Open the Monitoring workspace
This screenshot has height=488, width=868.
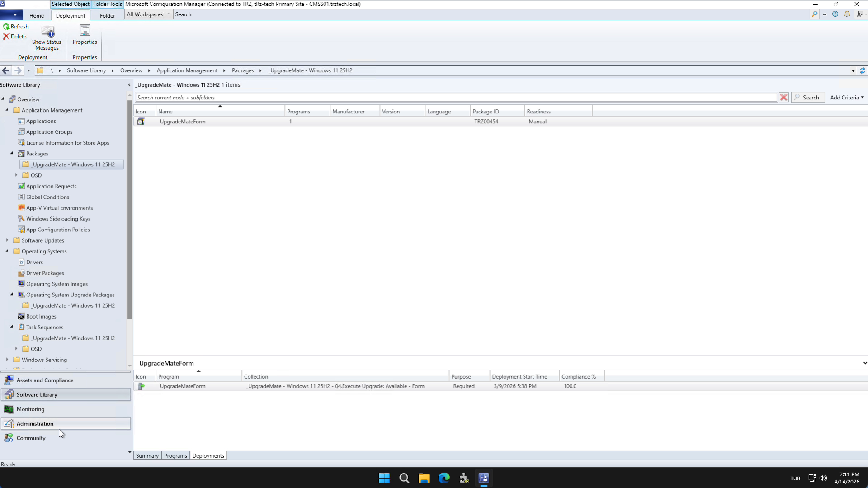click(66, 409)
